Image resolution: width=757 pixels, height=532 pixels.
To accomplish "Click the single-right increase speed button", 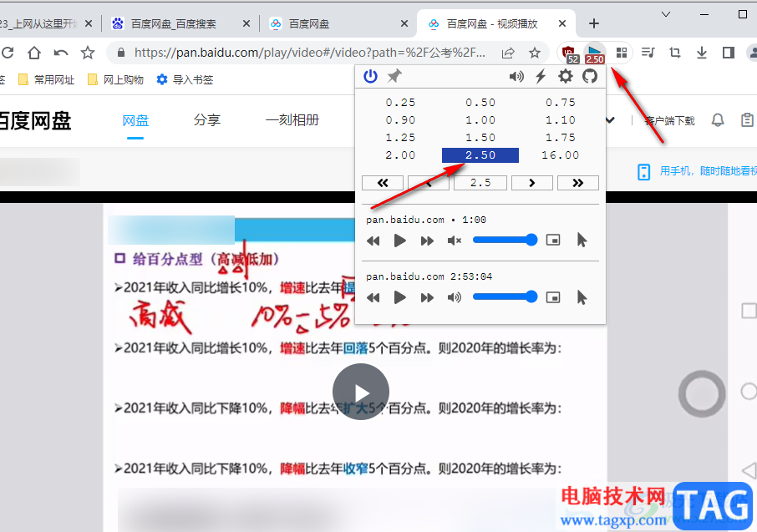I will (532, 183).
